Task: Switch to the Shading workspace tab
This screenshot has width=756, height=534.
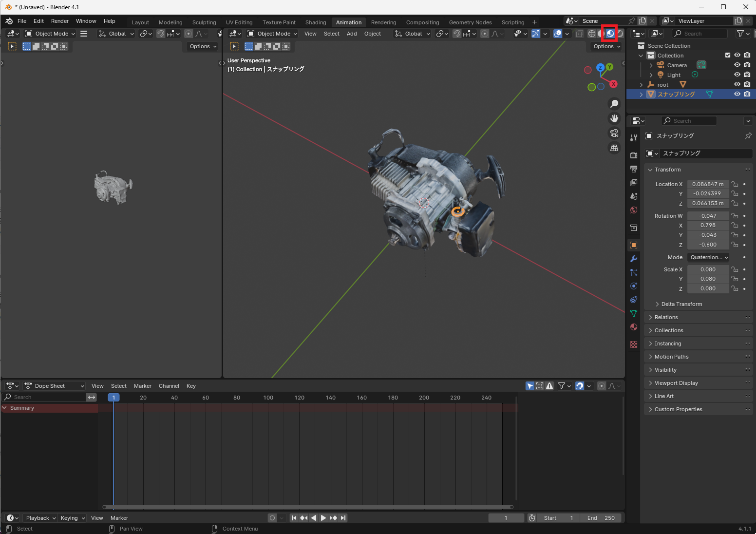Action: pos(316,22)
